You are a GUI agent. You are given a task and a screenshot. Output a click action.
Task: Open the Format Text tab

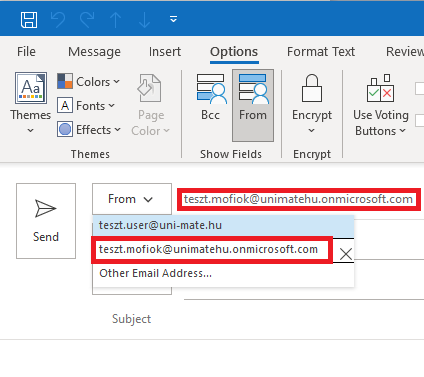[321, 52]
